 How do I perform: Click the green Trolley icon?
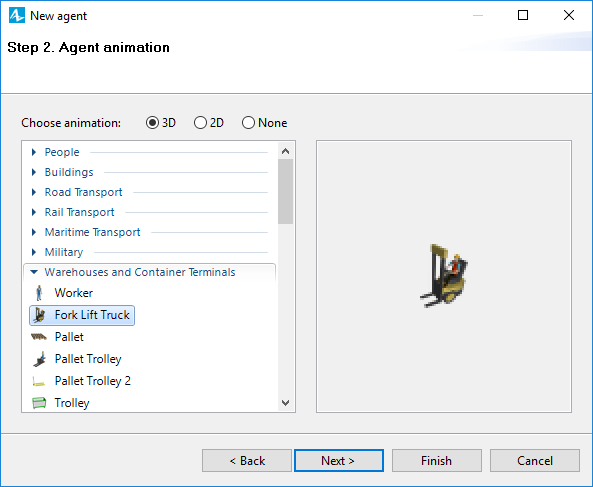click(x=39, y=403)
